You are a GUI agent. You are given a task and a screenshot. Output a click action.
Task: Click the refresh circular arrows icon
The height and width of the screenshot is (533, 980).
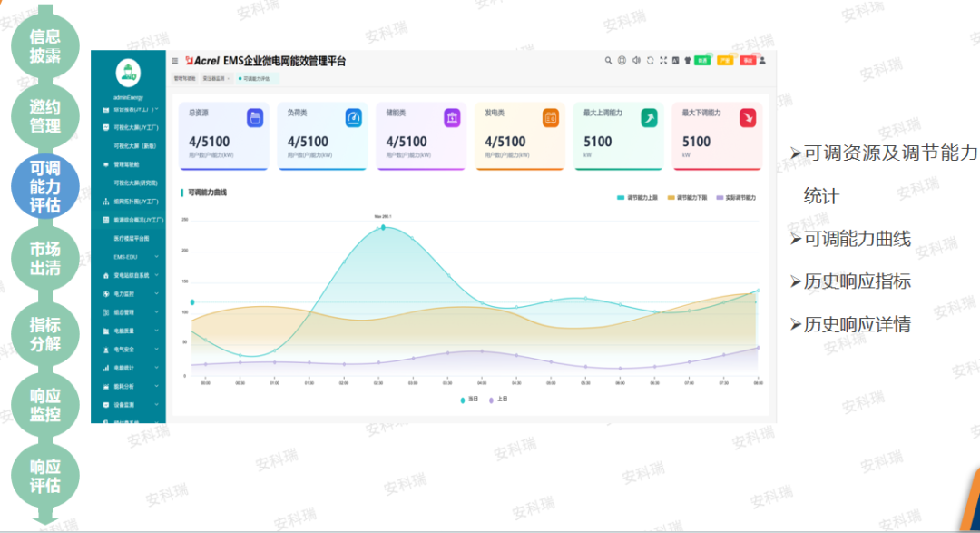point(650,61)
